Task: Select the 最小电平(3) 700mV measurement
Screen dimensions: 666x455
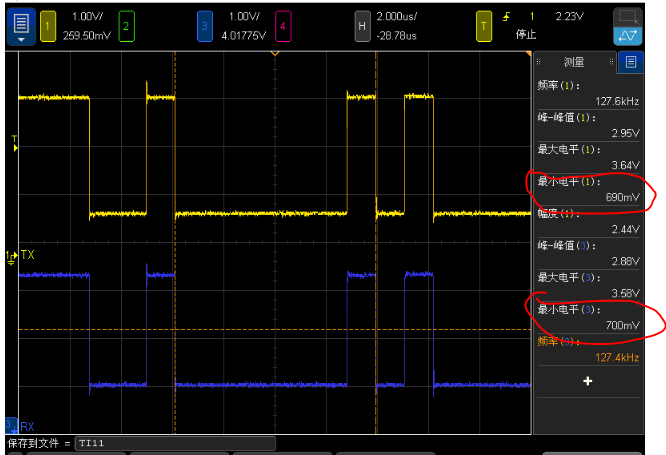Action: (588, 317)
